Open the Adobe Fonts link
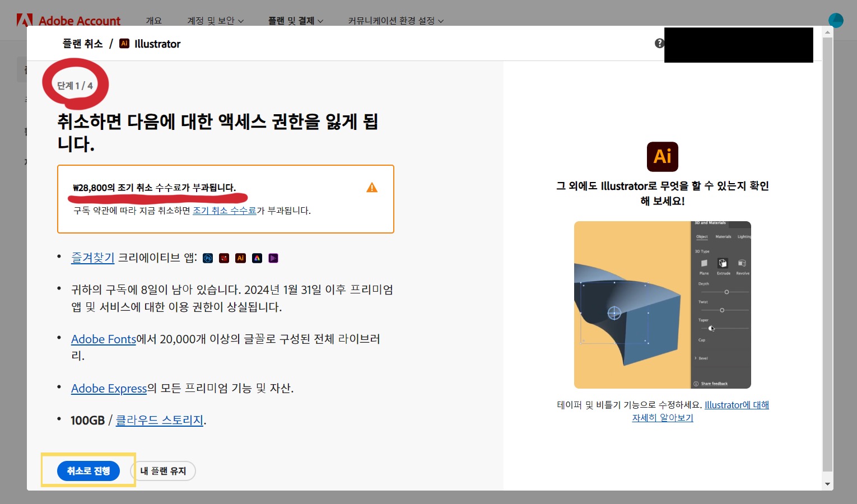The width and height of the screenshot is (857, 504). pos(104,339)
